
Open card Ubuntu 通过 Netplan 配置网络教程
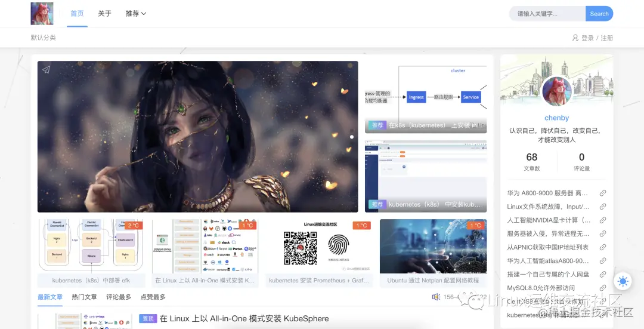tap(434, 253)
